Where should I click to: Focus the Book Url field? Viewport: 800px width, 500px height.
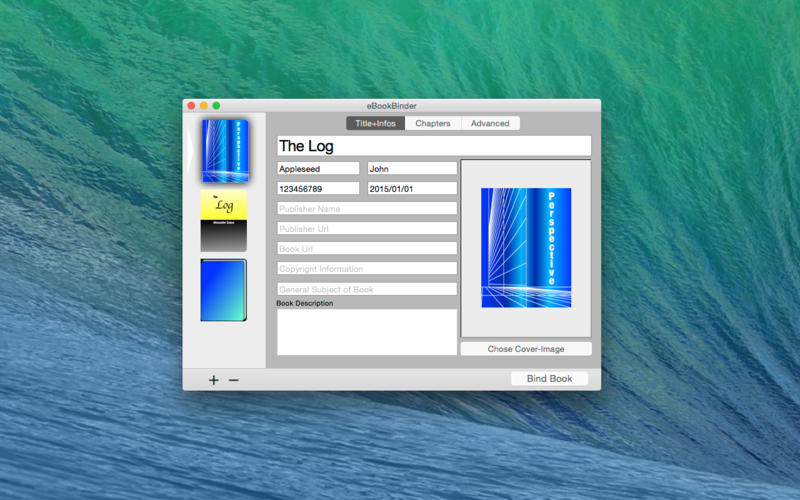coord(367,248)
